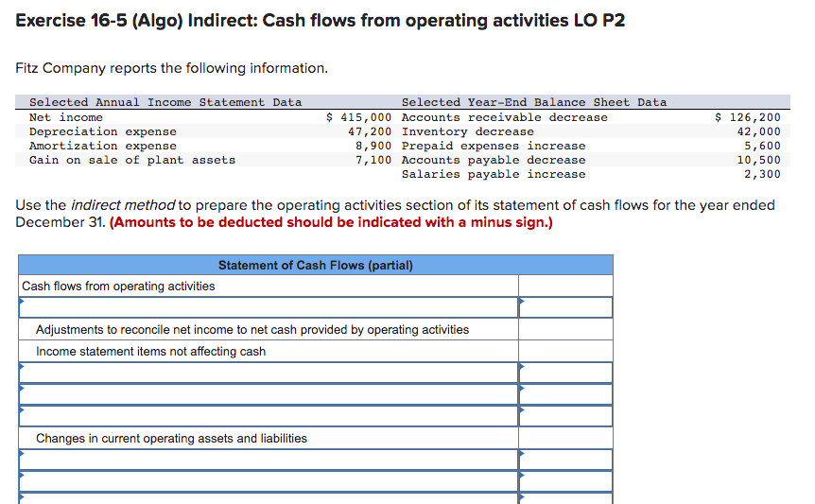Click the 'Exercise 16-5 (Algo) Indirect' heading

321,20
